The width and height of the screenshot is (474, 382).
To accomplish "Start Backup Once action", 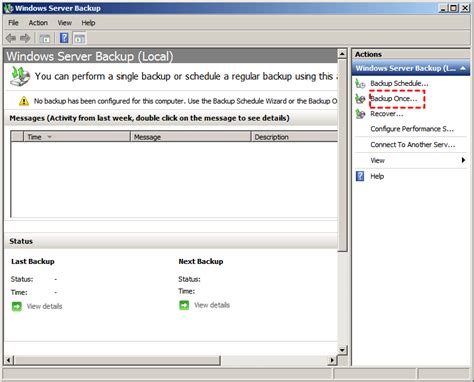I will [x=394, y=99].
